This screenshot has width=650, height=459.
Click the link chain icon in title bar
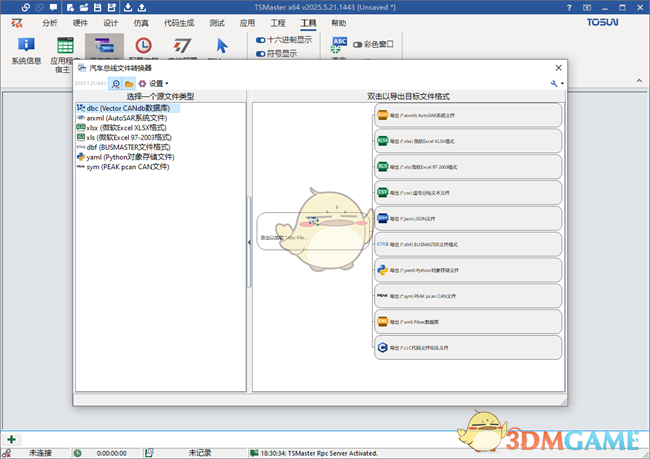(26, 7)
